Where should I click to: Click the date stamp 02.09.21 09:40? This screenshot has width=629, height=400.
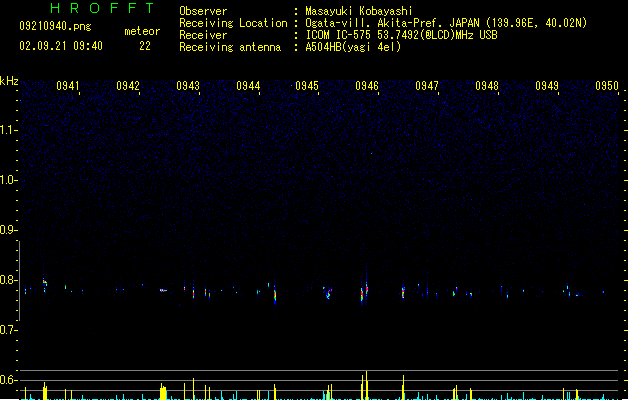tap(61, 46)
